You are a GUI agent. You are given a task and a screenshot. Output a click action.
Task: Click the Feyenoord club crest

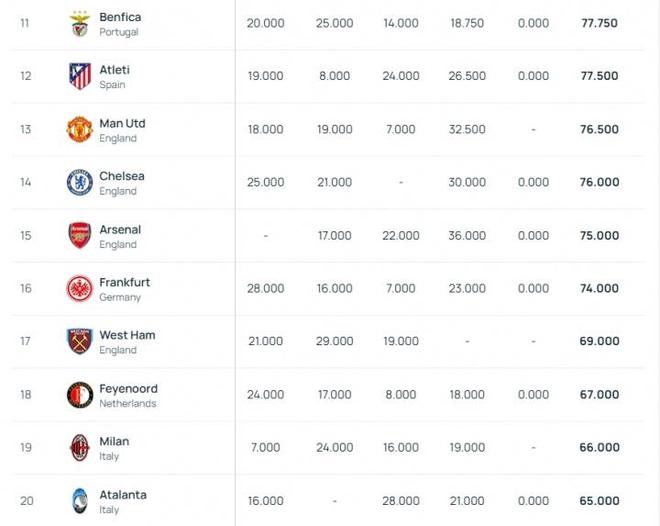coord(80,395)
